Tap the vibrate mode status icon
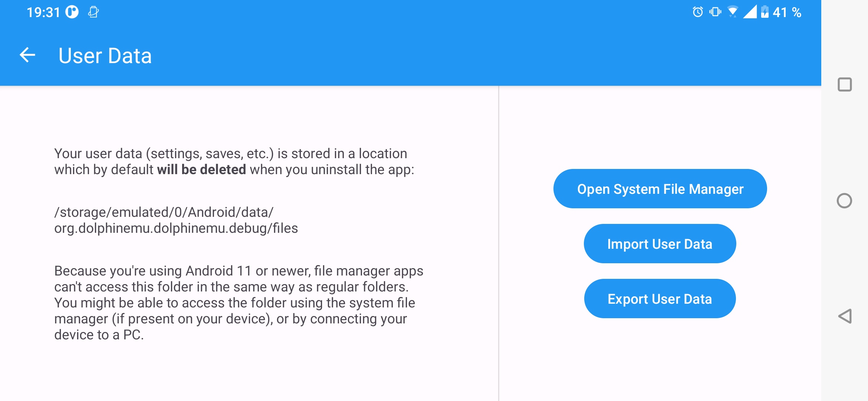The width and height of the screenshot is (868, 401). click(x=715, y=12)
